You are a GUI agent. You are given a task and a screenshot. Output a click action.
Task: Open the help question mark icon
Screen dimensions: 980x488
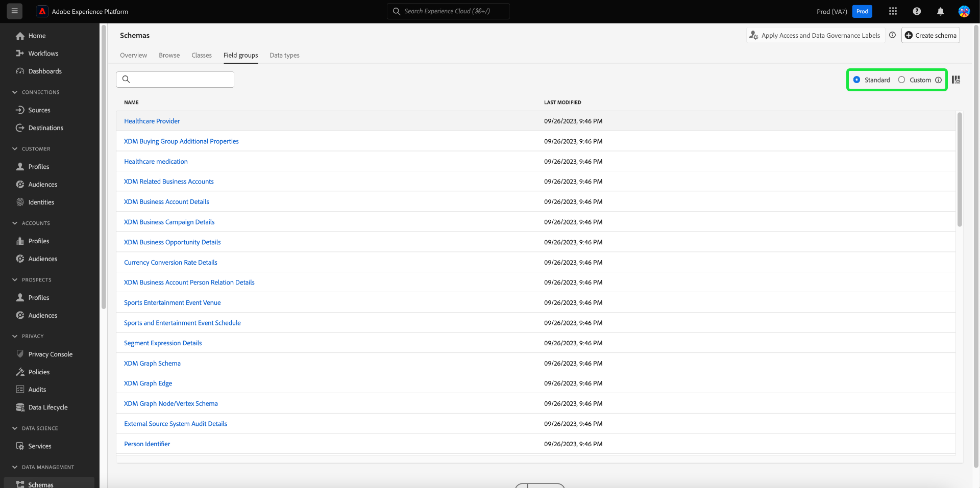pyautogui.click(x=917, y=11)
